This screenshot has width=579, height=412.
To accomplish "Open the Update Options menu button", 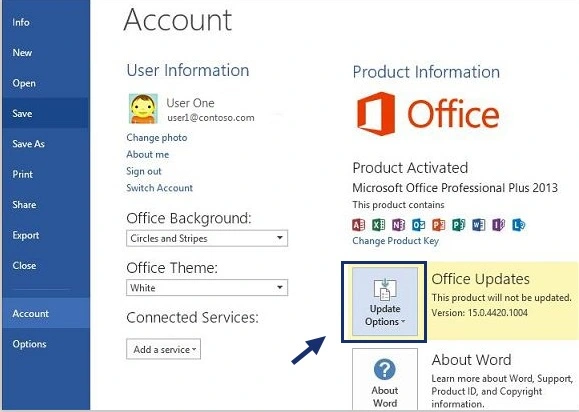I will point(385,302).
